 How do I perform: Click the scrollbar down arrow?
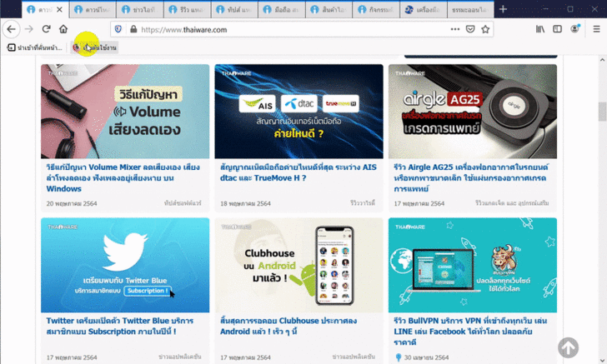(x=602, y=360)
